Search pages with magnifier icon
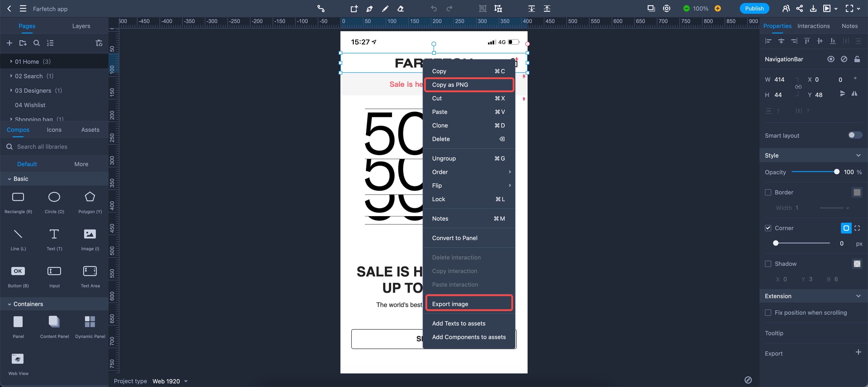The width and height of the screenshot is (868, 387). point(36,43)
